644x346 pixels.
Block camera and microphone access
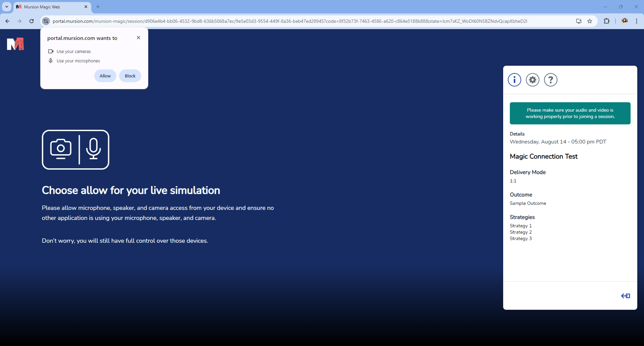(130, 76)
